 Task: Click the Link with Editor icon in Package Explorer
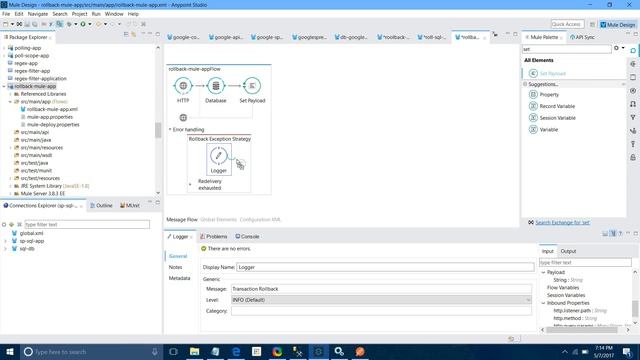pyautogui.click(x=133, y=35)
